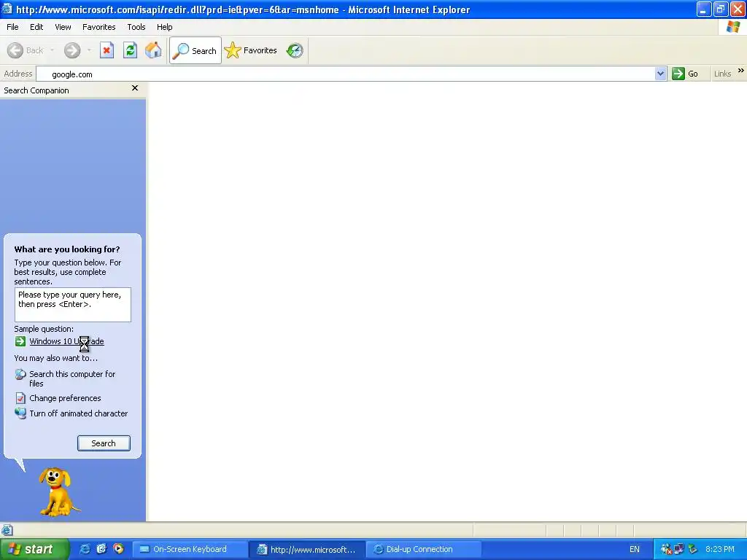Click the IE icon in title bar
Image resolution: width=747 pixels, height=560 pixels.
7,9
